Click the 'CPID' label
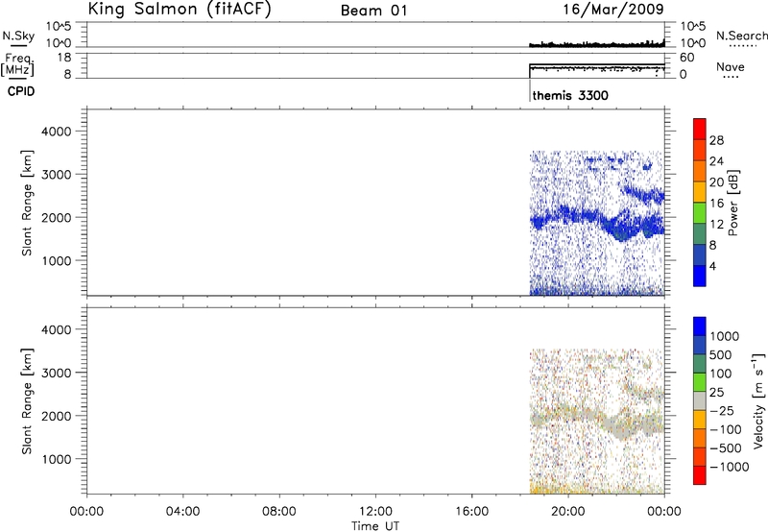Image resolution: width=768 pixels, height=532 pixels. [21, 91]
